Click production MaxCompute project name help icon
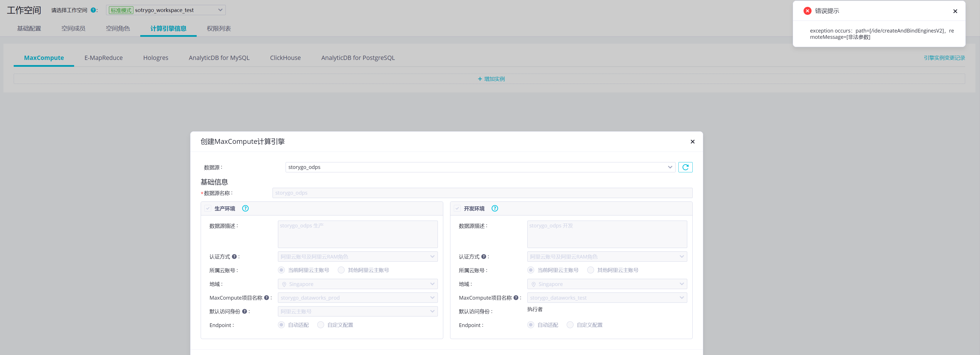Image resolution: width=980 pixels, height=355 pixels. click(267, 298)
